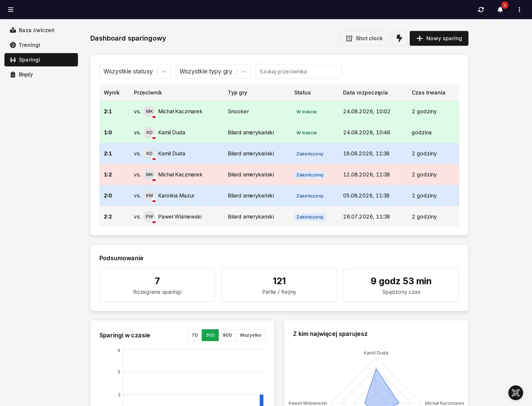Click Michał Kaczmarek in the Snooker row
This screenshot has width=532, height=406.
point(180,112)
